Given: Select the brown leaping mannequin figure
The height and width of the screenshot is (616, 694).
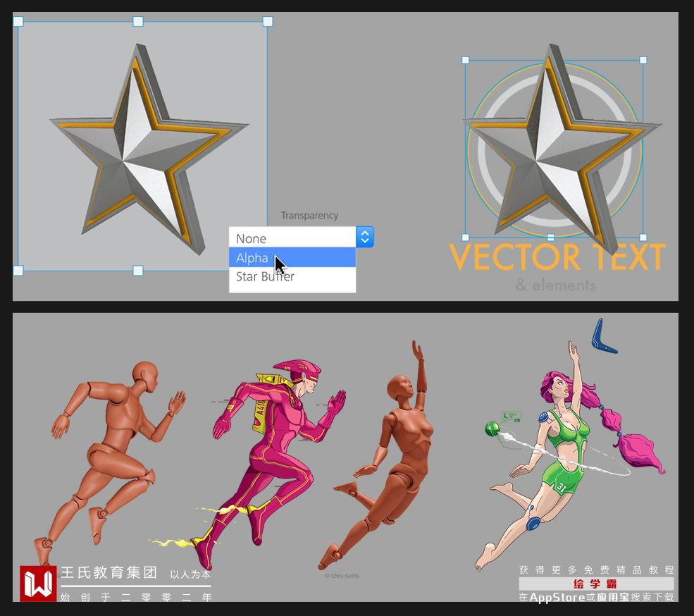Looking at the screenshot, I should (376, 454).
